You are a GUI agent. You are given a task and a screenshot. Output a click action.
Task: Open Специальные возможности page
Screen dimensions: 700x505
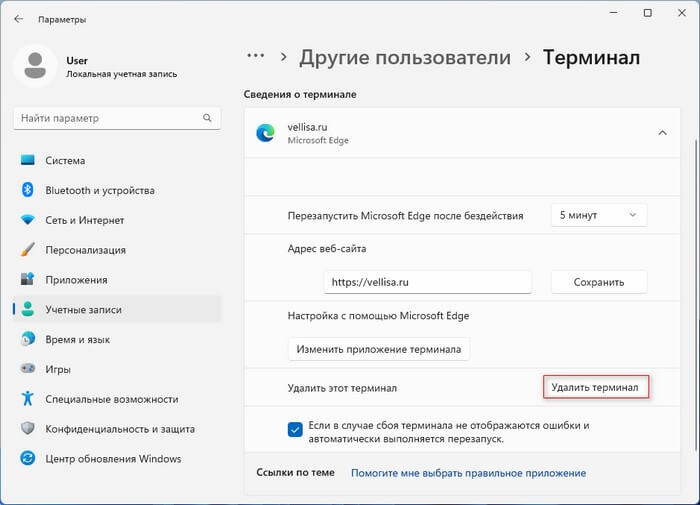tap(117, 399)
